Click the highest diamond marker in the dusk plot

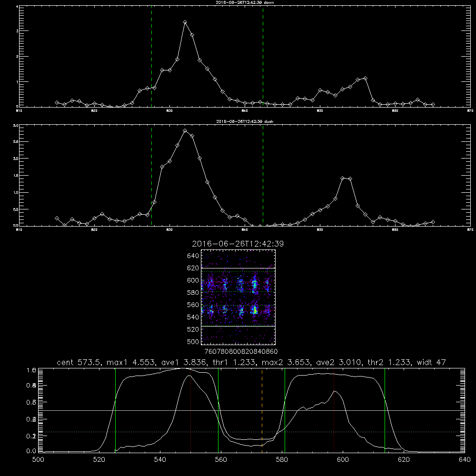pyautogui.click(x=185, y=130)
